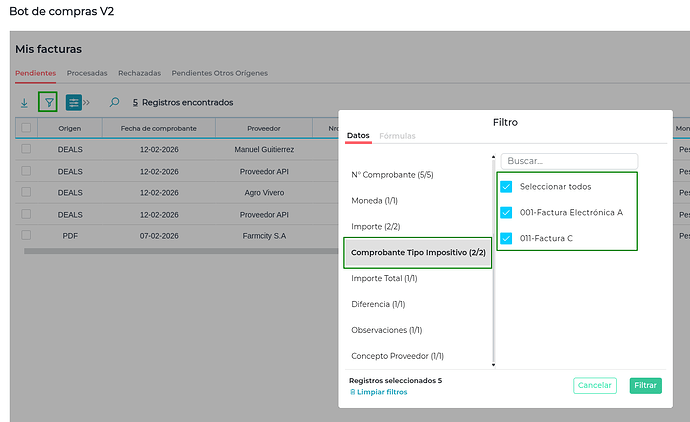Click the Limpiar filtros link
Screen dimensions: 690x422
(x=378, y=392)
